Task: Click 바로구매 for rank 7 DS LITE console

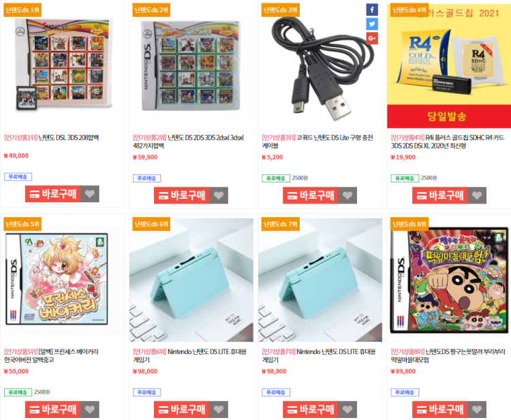Action: coord(311,410)
